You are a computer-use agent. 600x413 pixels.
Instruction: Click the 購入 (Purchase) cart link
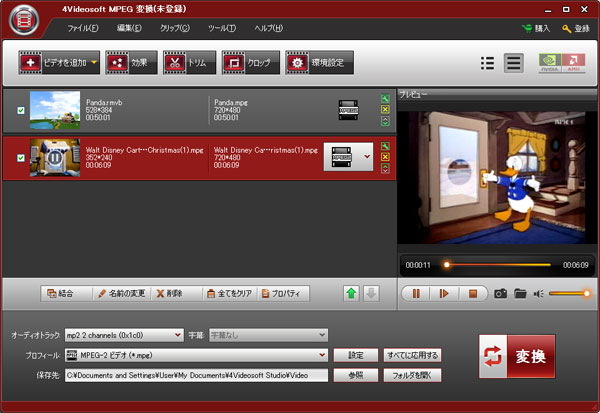tap(536, 29)
